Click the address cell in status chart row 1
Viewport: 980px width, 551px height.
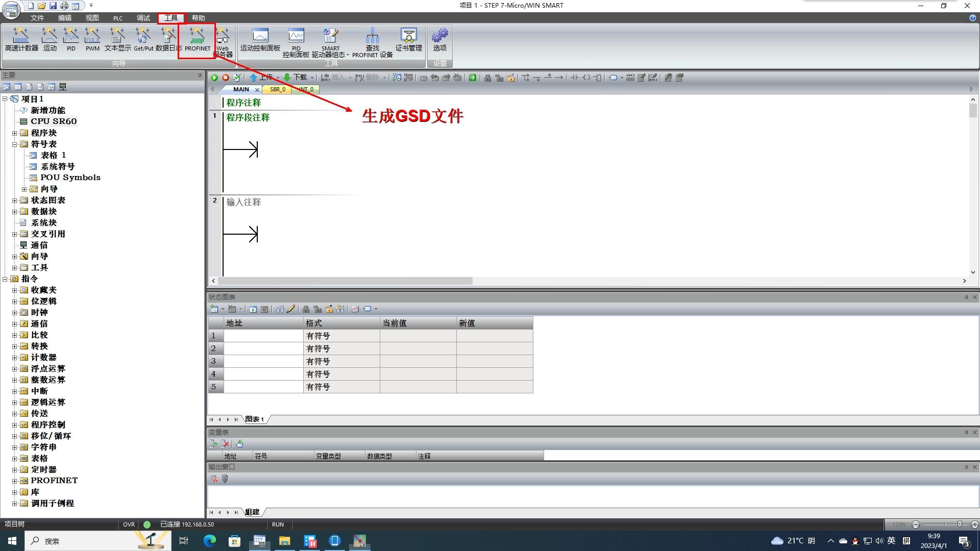(x=263, y=336)
